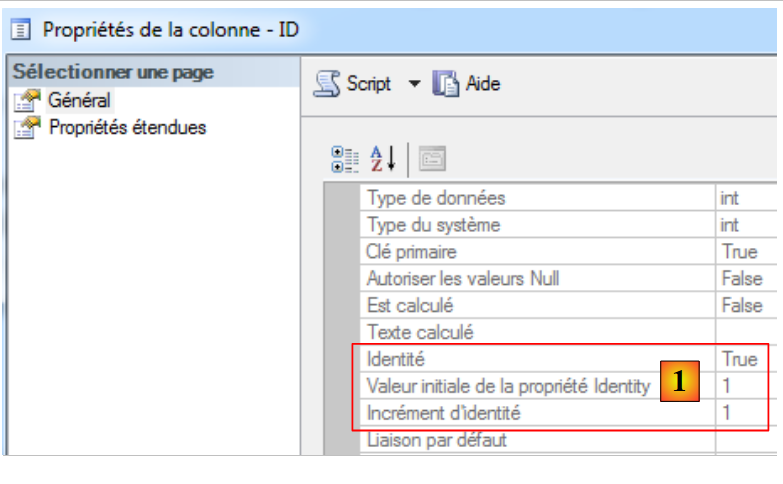This screenshot has height=484, width=783.
Task: Click the Script button label
Action: [x=369, y=84]
